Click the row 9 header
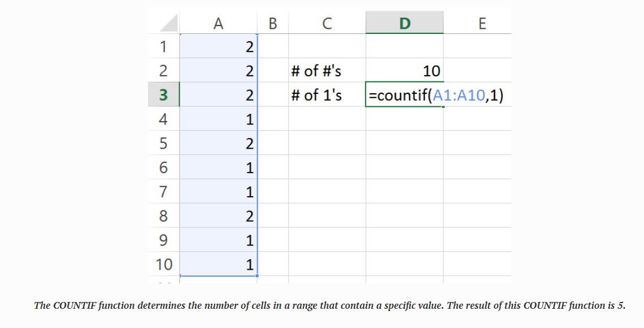This screenshot has height=328, width=644. pos(163,240)
